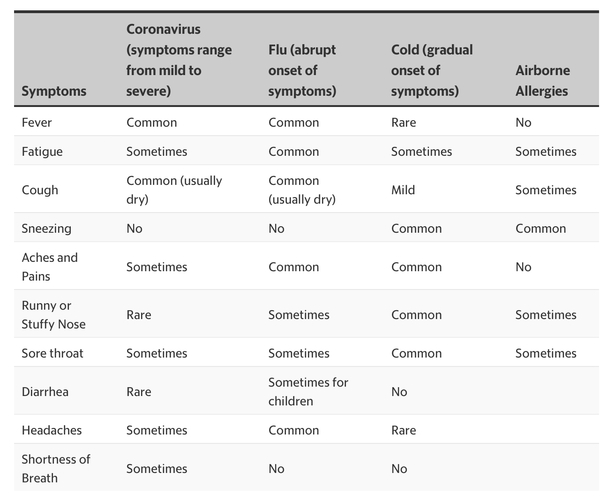Select the Cough row label

[40, 190]
